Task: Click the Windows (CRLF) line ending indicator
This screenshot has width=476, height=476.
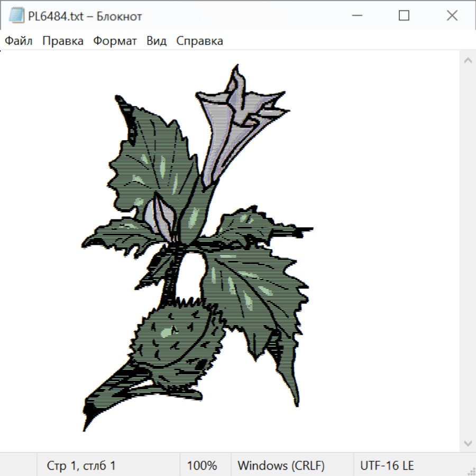Action: point(281,466)
